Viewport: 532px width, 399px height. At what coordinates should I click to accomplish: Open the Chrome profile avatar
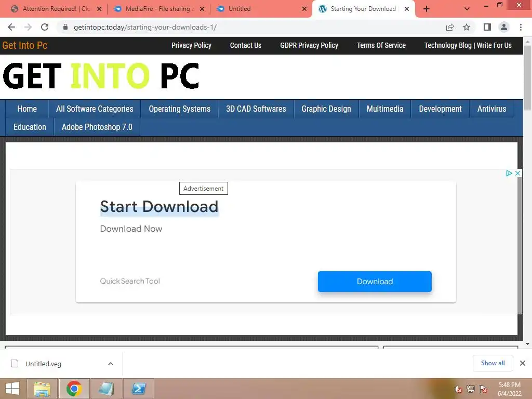[x=504, y=27]
